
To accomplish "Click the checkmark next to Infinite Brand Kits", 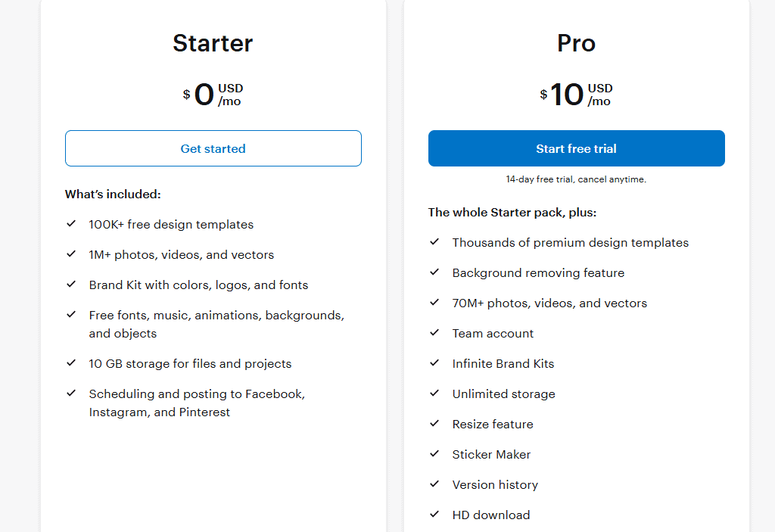I will (x=434, y=363).
